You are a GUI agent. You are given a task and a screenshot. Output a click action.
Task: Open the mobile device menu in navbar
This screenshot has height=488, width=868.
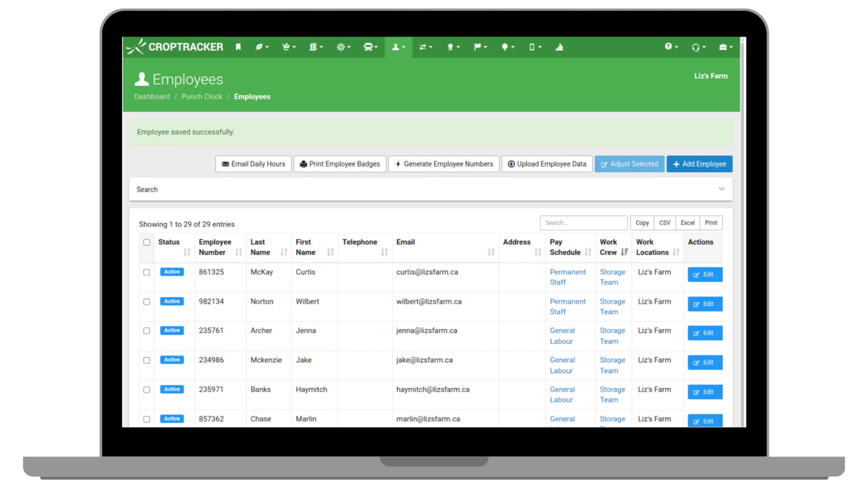point(535,47)
